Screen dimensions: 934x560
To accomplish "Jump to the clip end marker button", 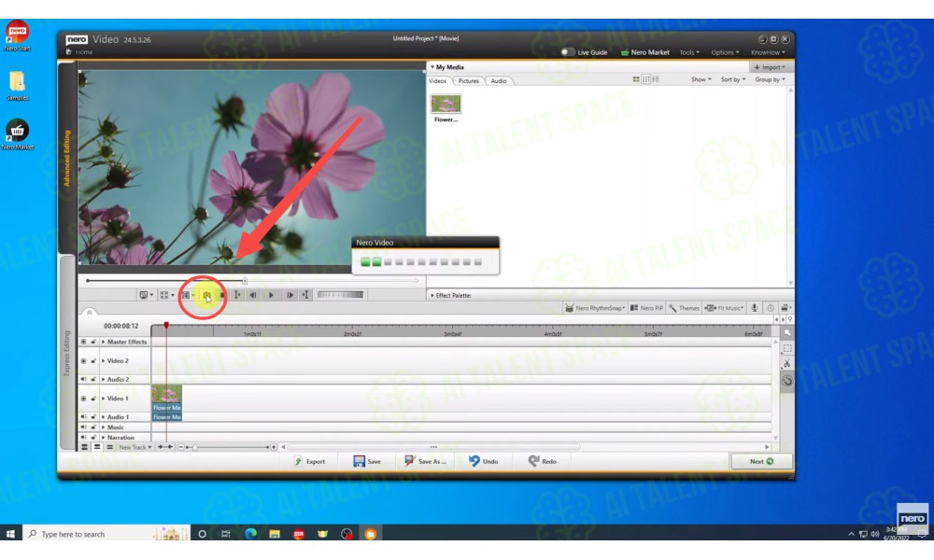I will coord(305,295).
